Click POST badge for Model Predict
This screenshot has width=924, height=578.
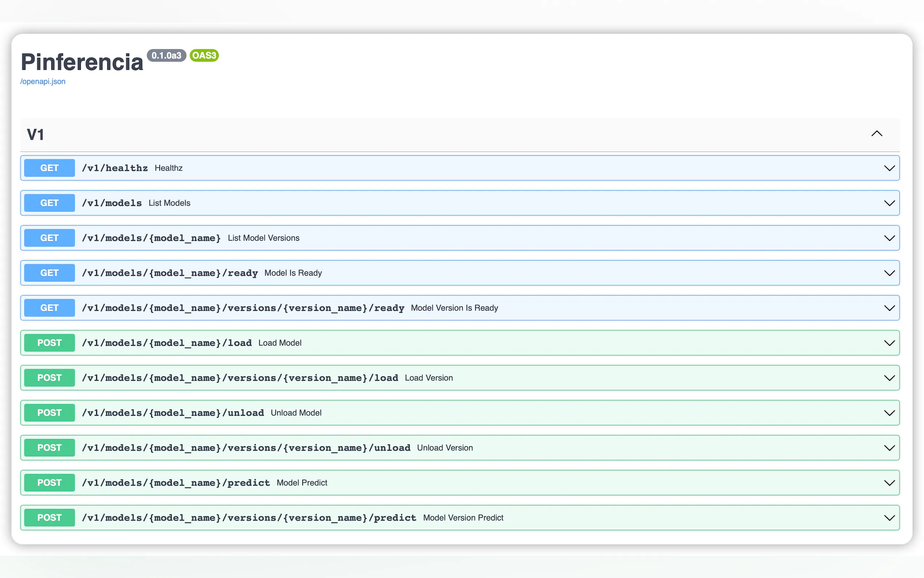49,483
